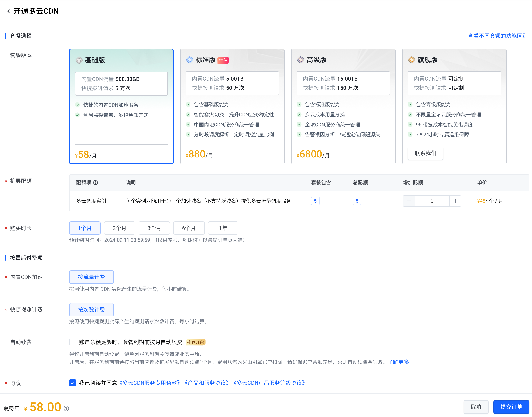Choose 6个月 purchase duration
532x417 pixels.
189,228
